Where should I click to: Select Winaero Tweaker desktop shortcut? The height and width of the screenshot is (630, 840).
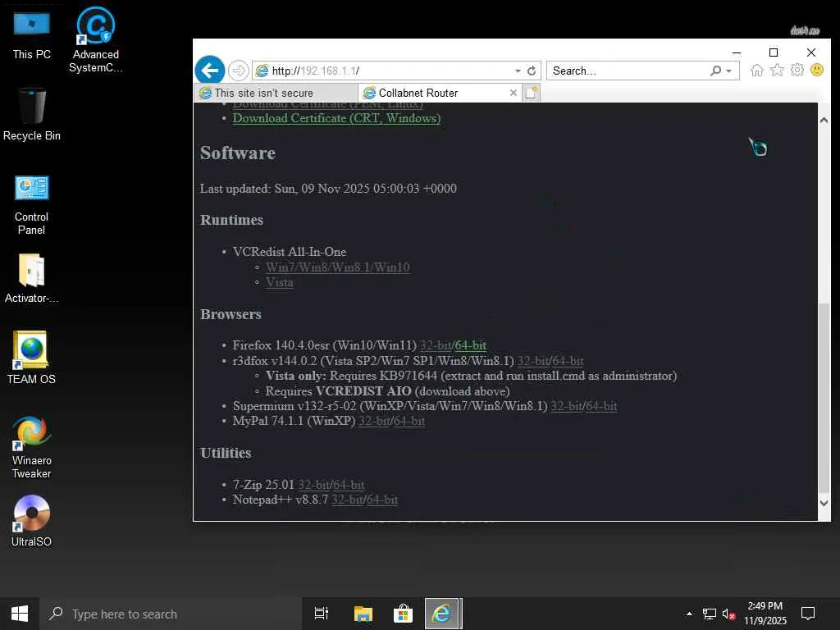[32, 447]
